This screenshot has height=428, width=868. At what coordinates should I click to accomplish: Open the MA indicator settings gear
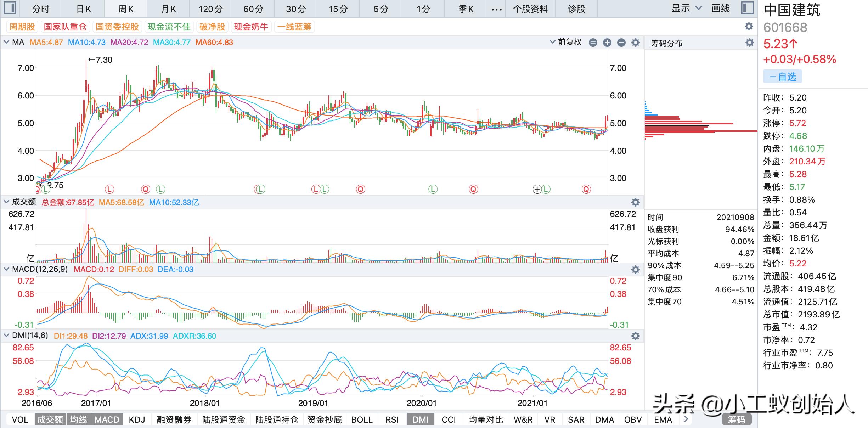pyautogui.click(x=636, y=43)
